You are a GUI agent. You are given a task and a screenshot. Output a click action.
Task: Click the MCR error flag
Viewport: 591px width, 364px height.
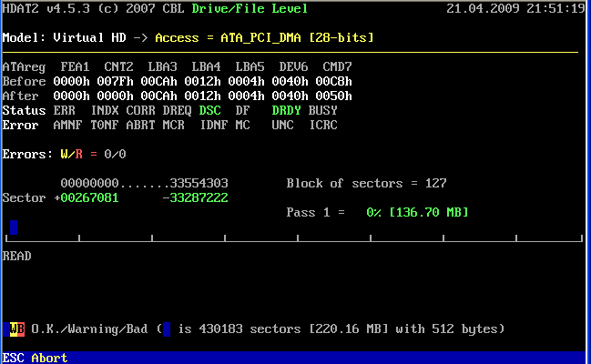(173, 125)
